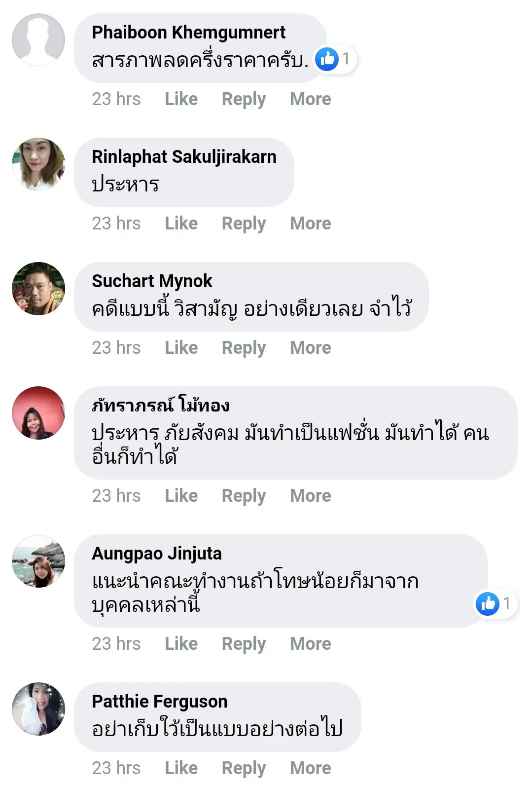Reply to Suchart Mynok's comment
Image resolution: width=532 pixels, height=785 pixels.
(x=244, y=348)
